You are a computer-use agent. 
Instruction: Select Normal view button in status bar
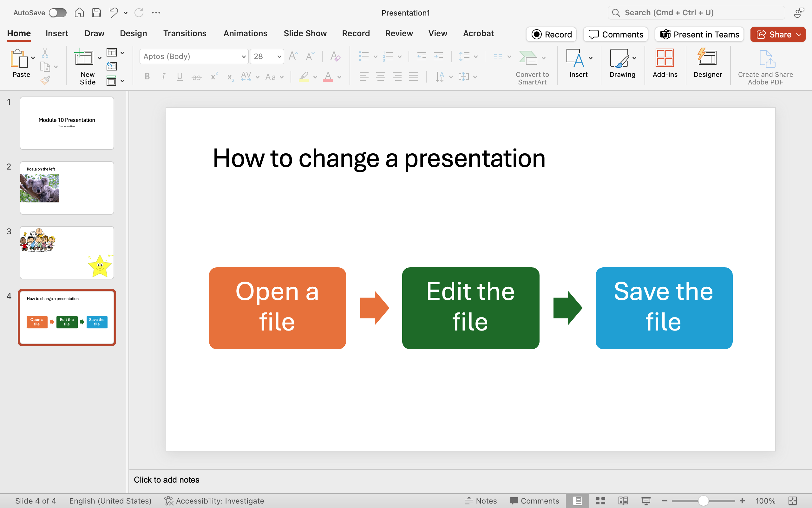pyautogui.click(x=578, y=501)
